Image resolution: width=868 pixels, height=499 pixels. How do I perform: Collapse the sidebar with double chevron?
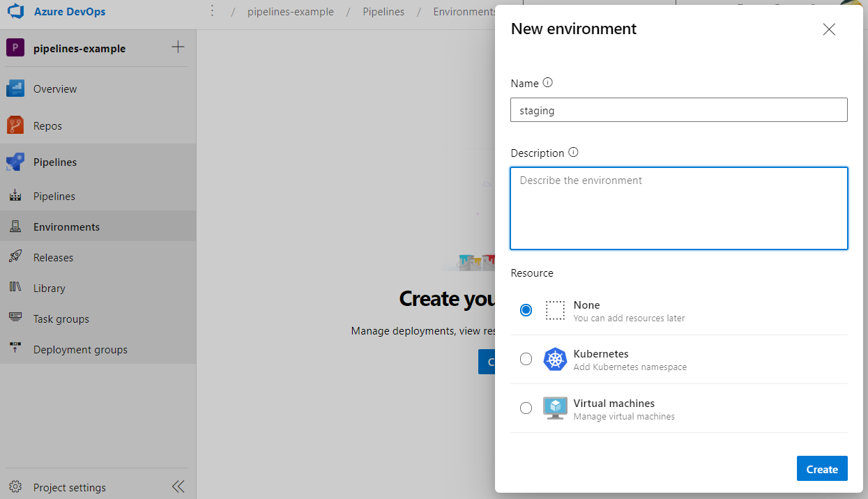click(x=178, y=486)
